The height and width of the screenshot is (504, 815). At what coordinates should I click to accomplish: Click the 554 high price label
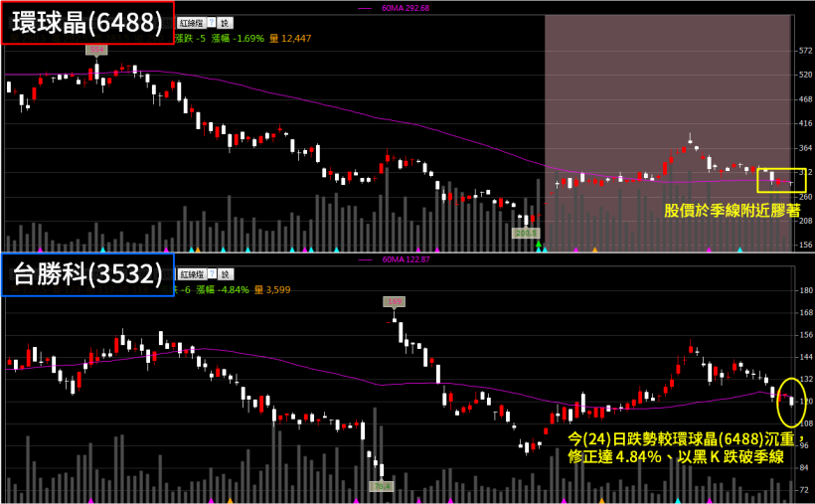(97, 50)
